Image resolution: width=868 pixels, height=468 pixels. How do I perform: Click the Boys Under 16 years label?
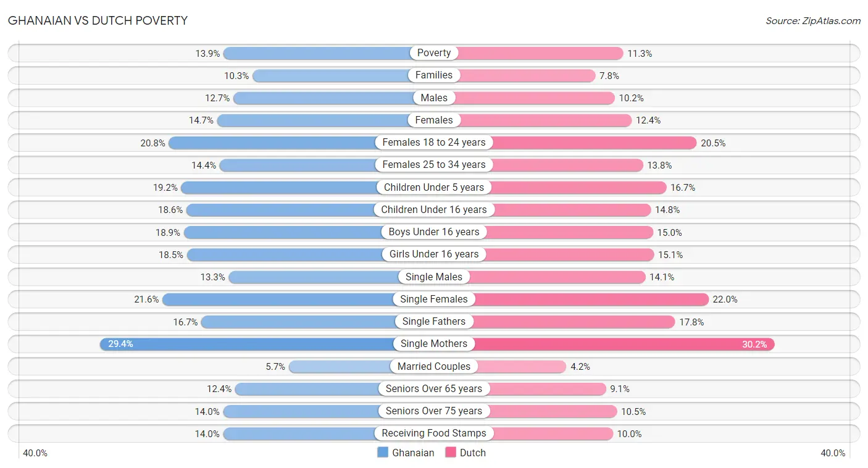coord(434,232)
